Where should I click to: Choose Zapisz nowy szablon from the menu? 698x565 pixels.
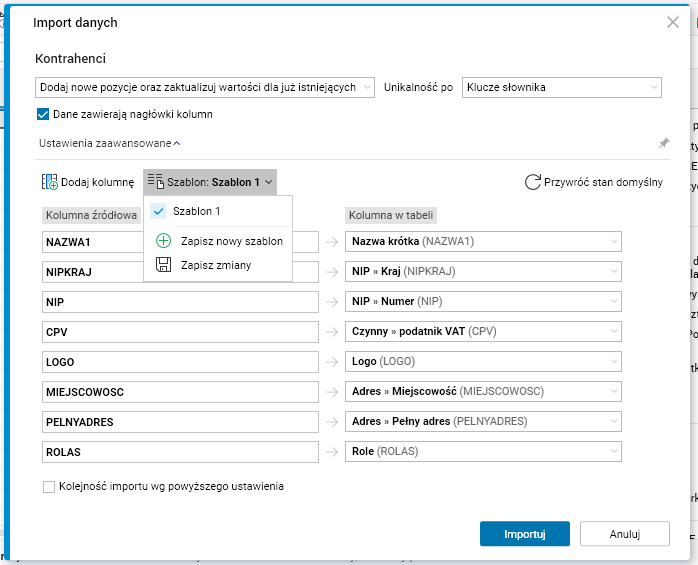(x=231, y=241)
